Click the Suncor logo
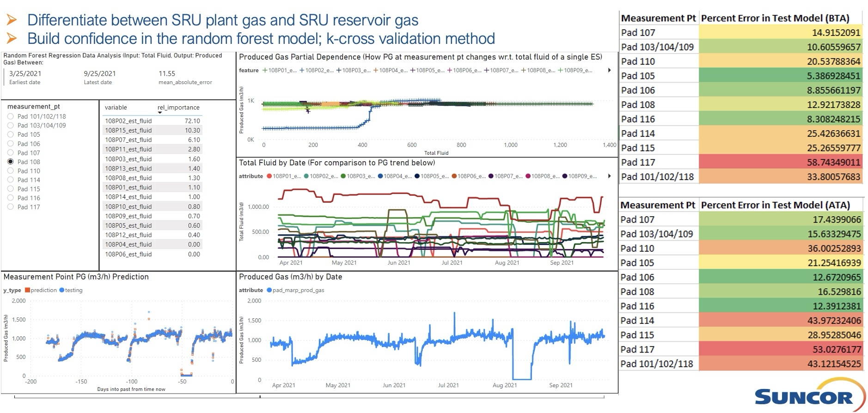Image resolution: width=868 pixels, height=413 pixels. 810,397
